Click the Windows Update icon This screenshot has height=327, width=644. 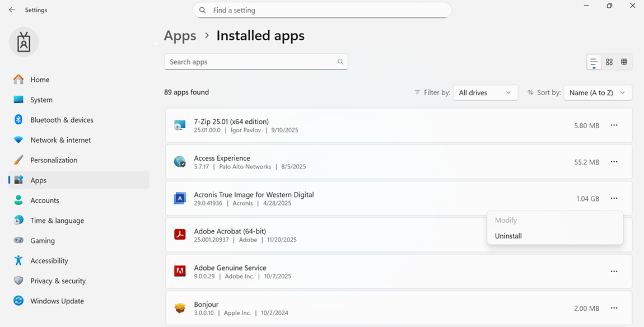click(x=18, y=301)
